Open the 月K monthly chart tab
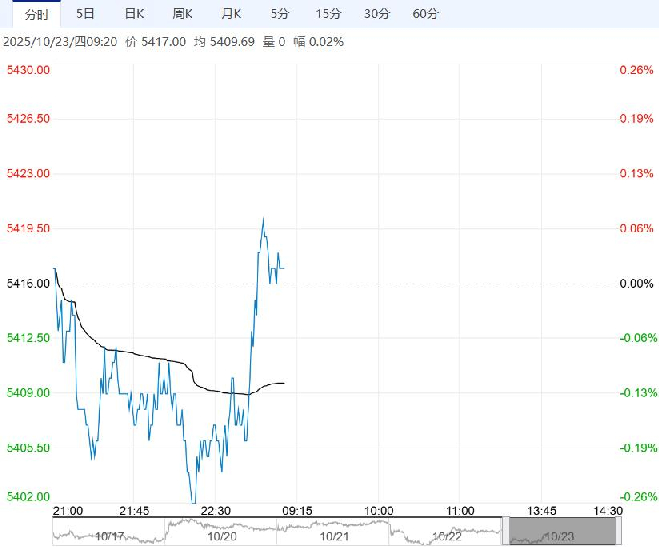 [x=231, y=14]
